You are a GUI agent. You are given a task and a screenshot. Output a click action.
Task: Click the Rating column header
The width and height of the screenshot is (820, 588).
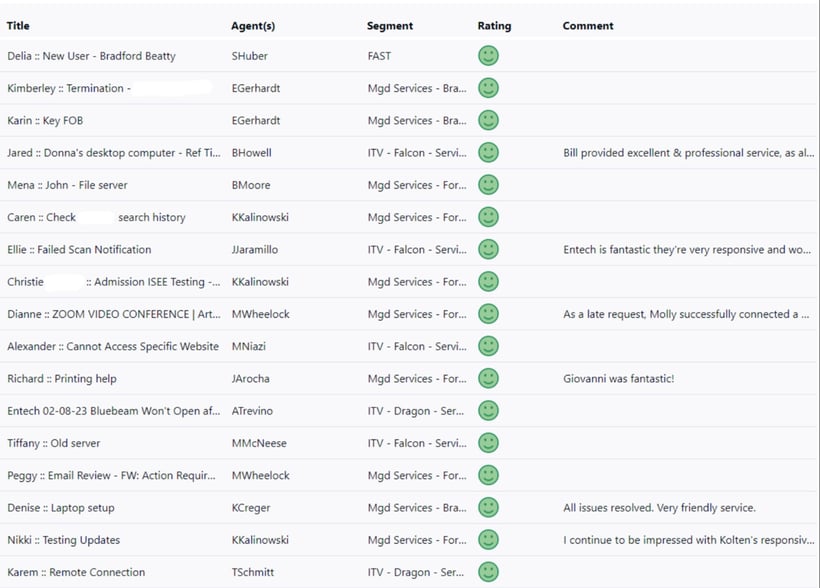(494, 26)
